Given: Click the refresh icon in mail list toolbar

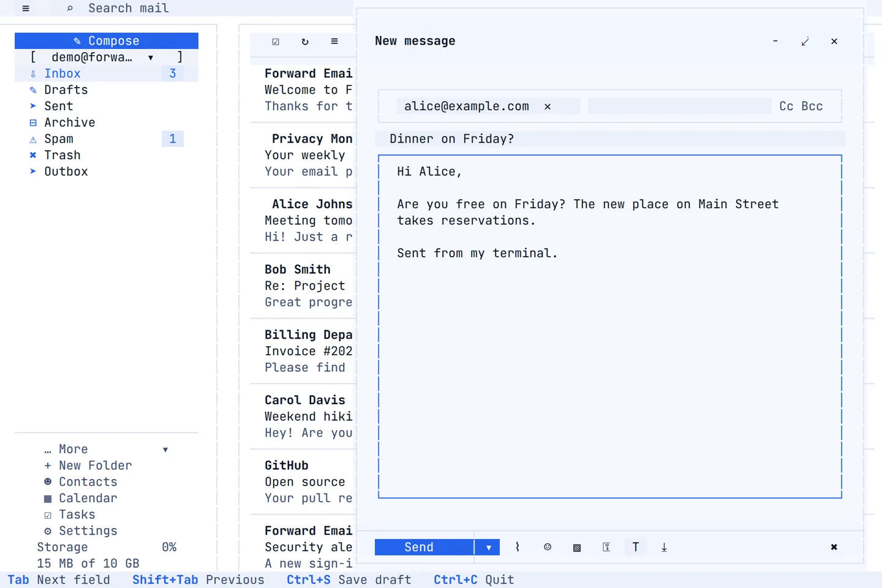Looking at the screenshot, I should pos(305,41).
